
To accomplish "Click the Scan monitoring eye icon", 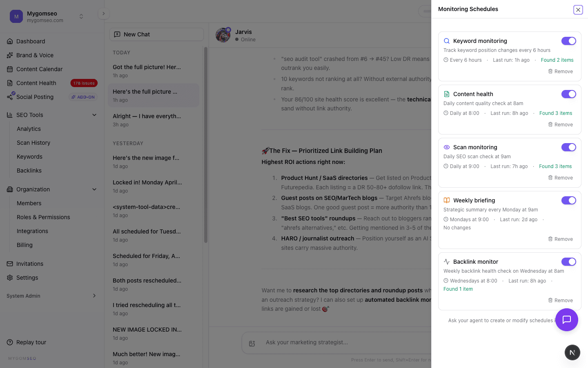I will 446,147.
